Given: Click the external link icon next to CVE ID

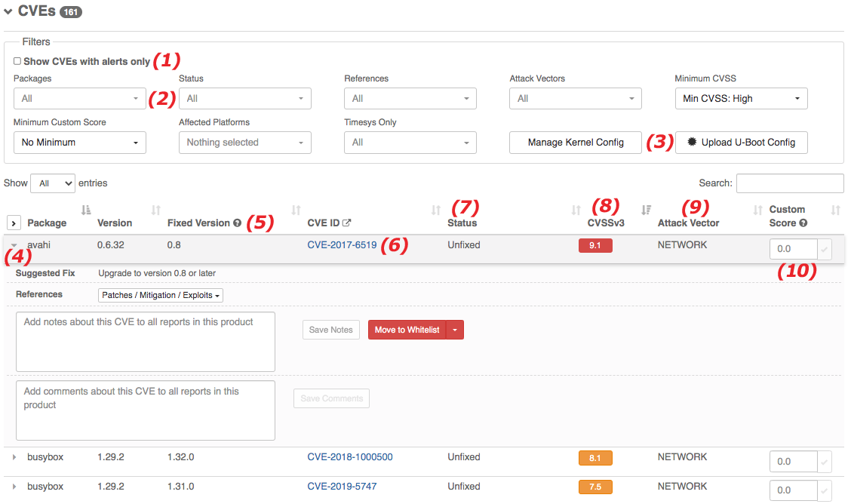Looking at the screenshot, I should coord(346,221).
